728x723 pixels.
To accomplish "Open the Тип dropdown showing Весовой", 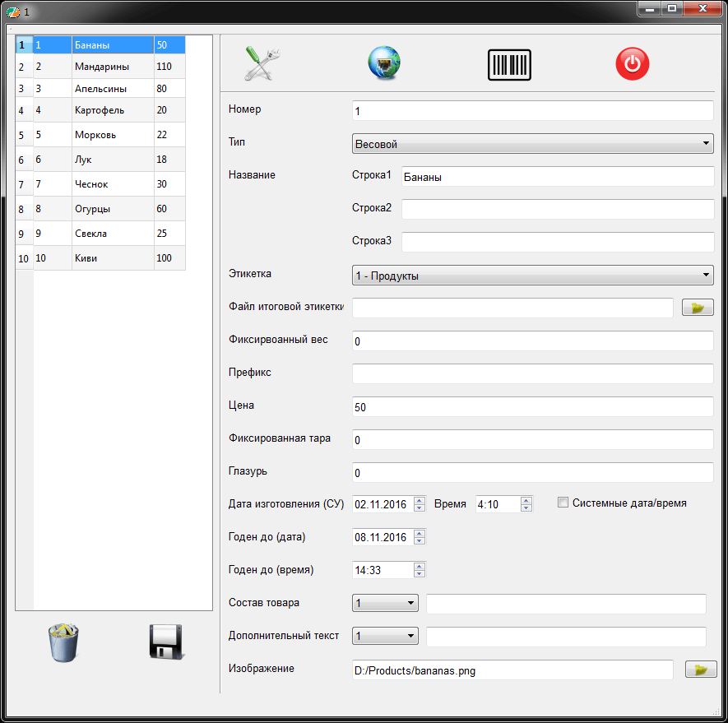I will coord(532,144).
